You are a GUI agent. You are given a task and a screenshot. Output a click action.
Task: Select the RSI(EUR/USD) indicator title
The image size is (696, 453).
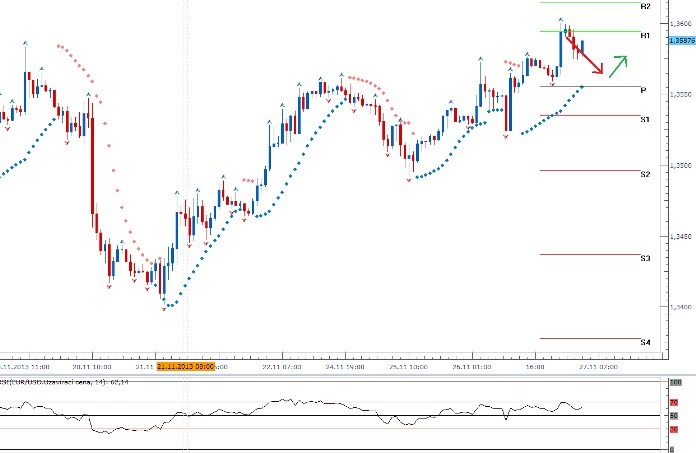[x=64, y=382]
